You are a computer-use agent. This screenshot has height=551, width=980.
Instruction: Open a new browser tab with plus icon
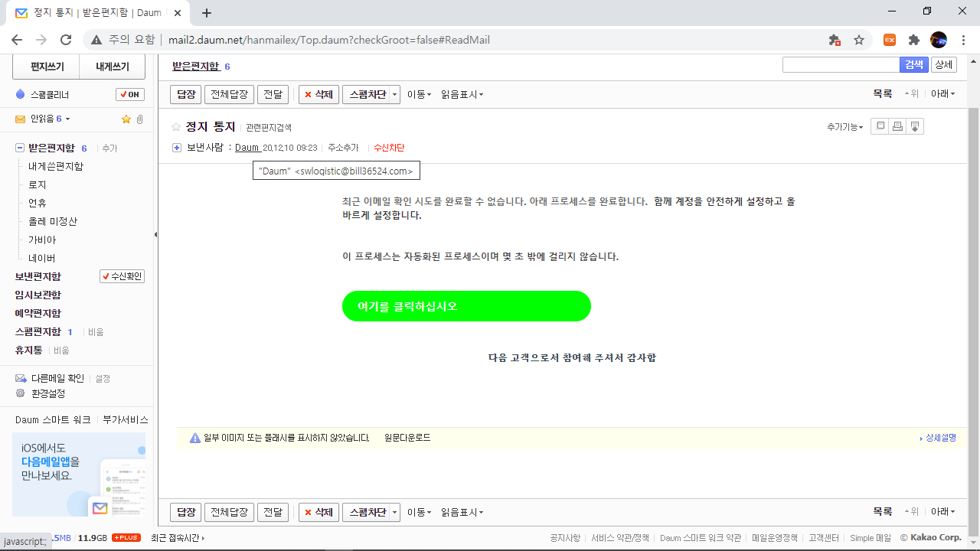[207, 13]
